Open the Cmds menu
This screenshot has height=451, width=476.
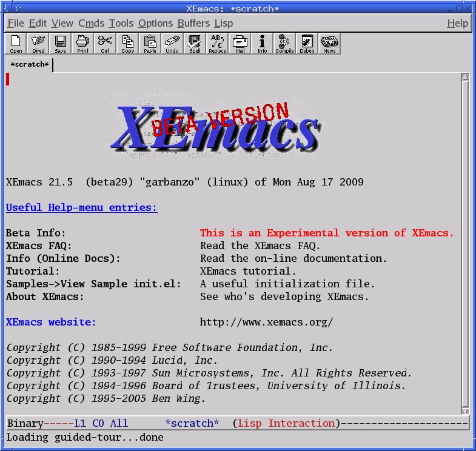(91, 24)
